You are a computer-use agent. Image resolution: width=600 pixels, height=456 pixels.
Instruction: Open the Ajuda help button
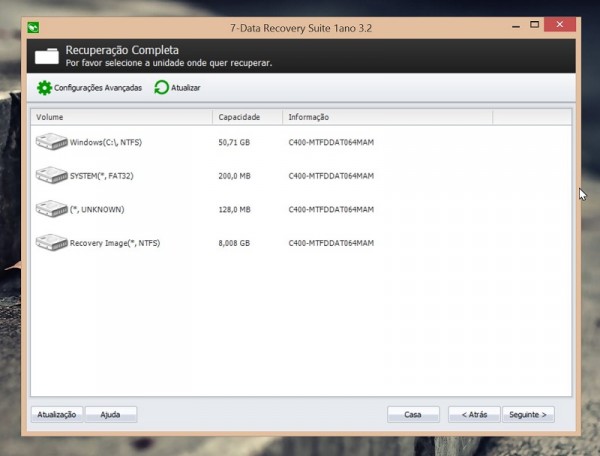111,414
